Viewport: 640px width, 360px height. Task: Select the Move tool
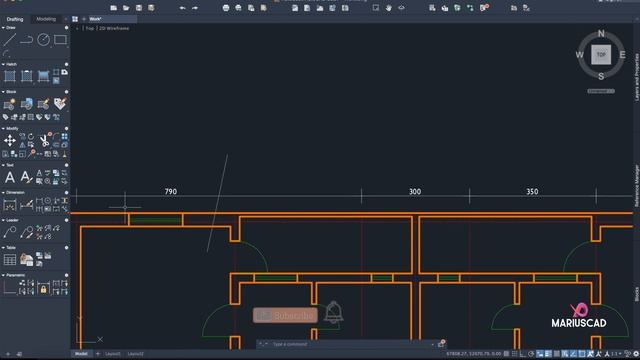(10, 141)
